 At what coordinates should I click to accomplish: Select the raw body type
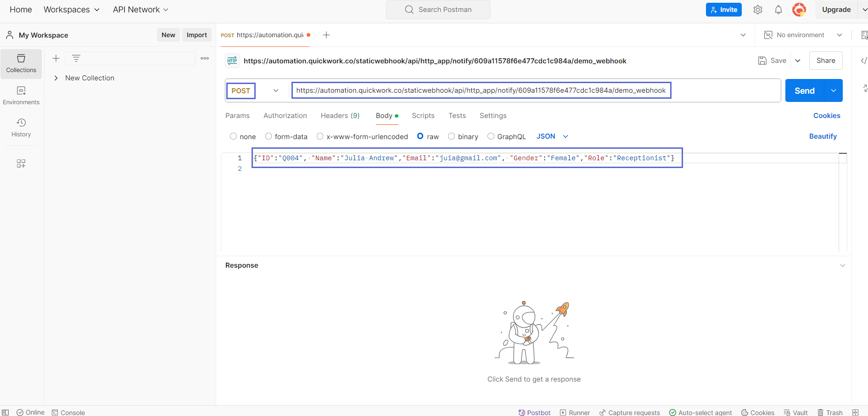pos(420,136)
